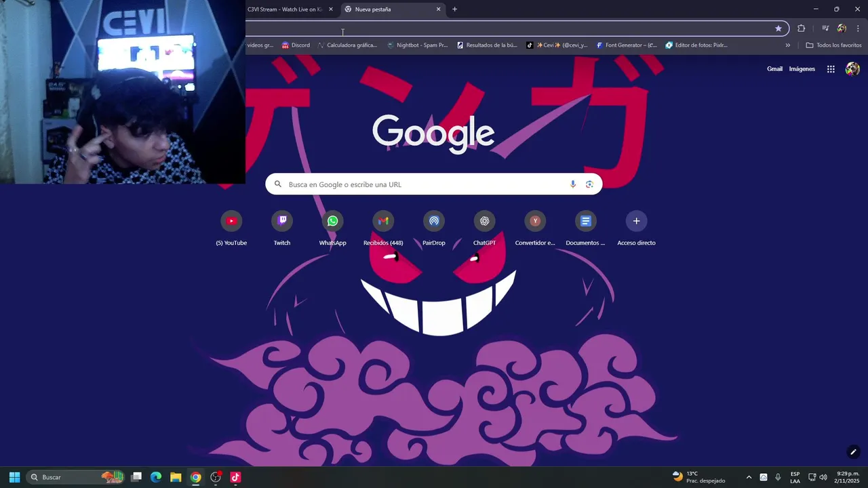Open File Explorer from taskbar
Viewport: 868px width, 488px height.
click(x=176, y=477)
